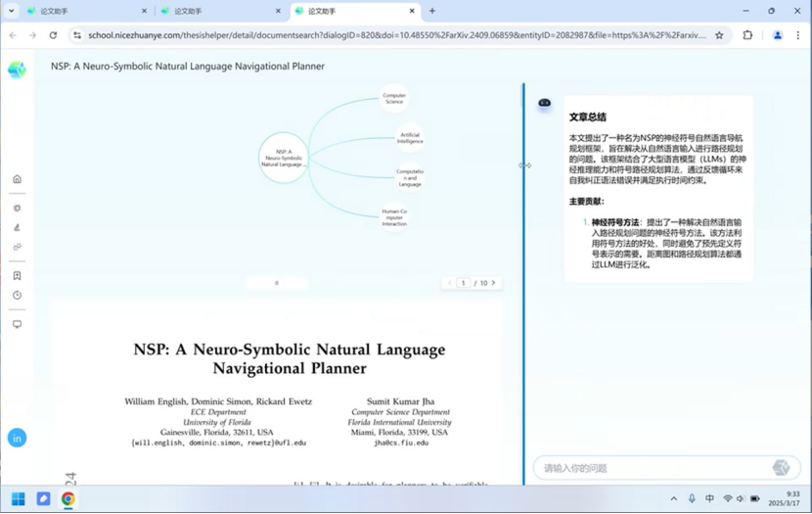This screenshot has height=514, width=812.
Task: Click the PDF page number box
Action: [463, 283]
